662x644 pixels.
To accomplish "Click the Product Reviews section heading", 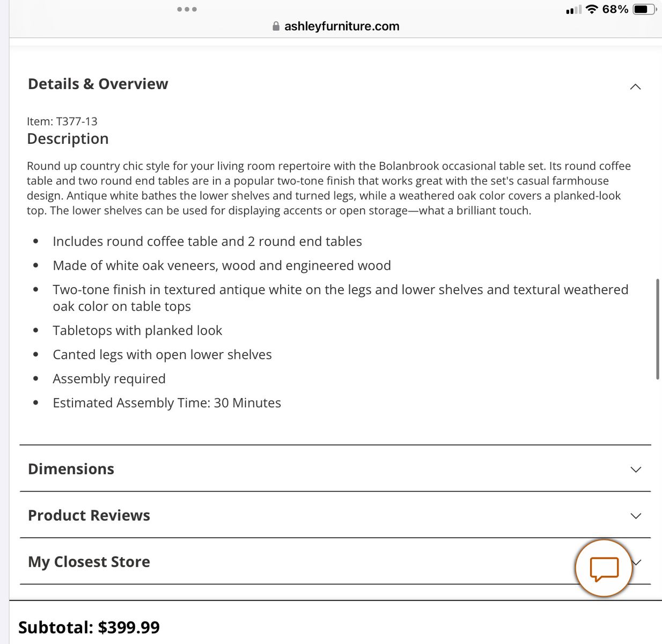I will (x=89, y=515).
